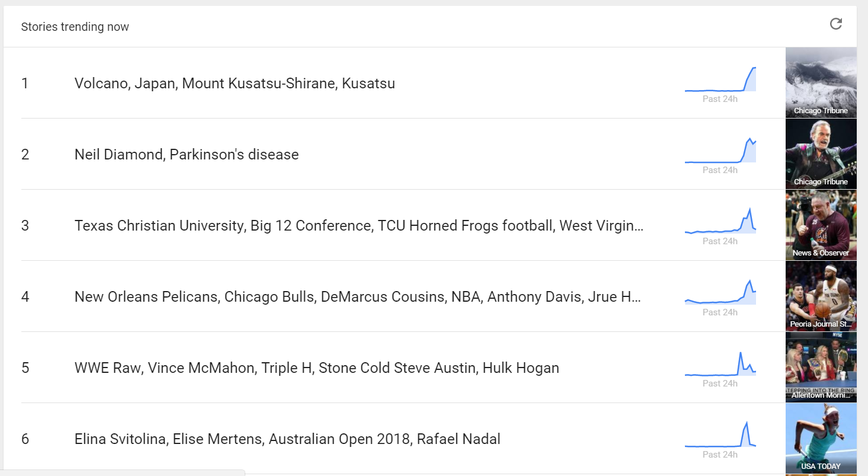Click the USA TODAY tennis player thumbnail
Viewport: 868px width, 476px height.
821,439
